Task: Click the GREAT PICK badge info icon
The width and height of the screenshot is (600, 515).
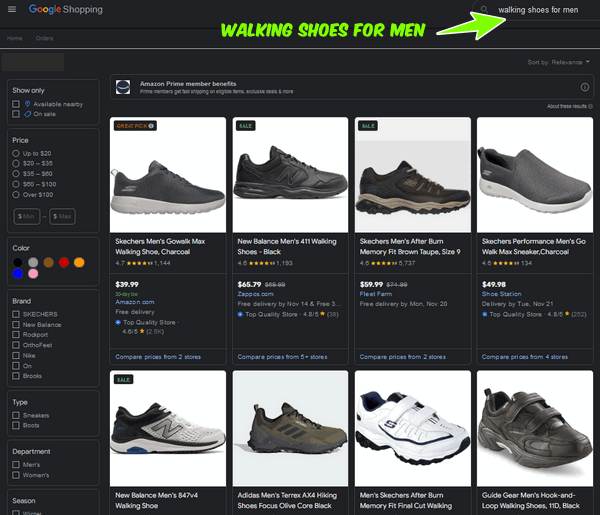Action: [x=151, y=126]
